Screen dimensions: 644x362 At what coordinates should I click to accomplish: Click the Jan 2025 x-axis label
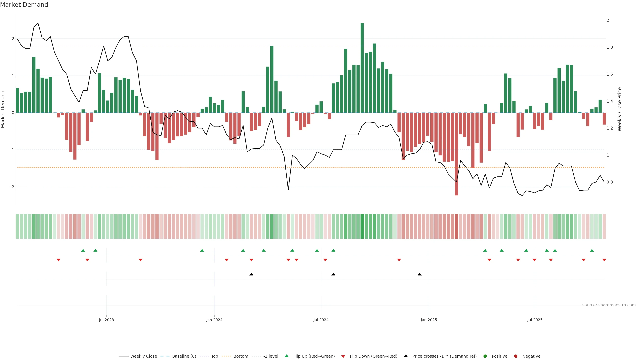tap(429, 320)
